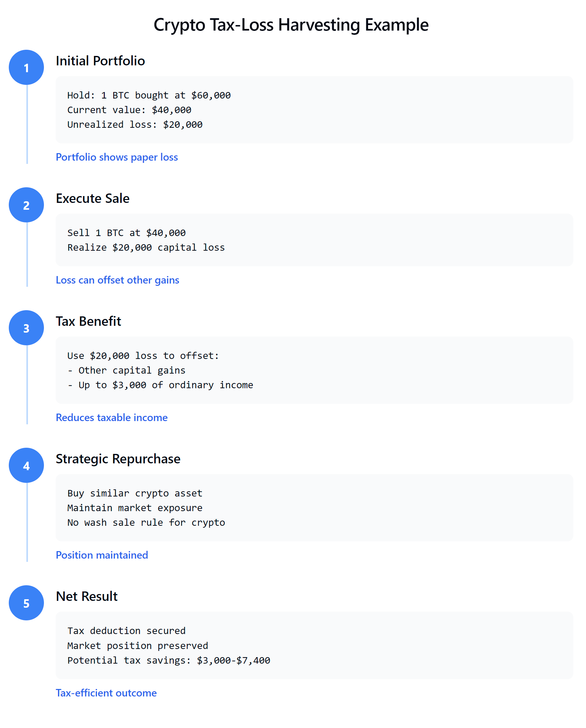
Task: Select the "Execute Sale" heading
Action: coord(93,199)
